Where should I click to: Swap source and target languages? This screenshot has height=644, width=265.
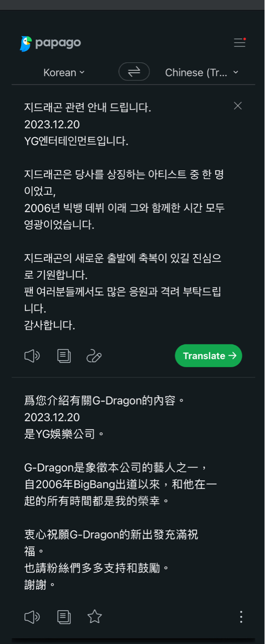[134, 72]
